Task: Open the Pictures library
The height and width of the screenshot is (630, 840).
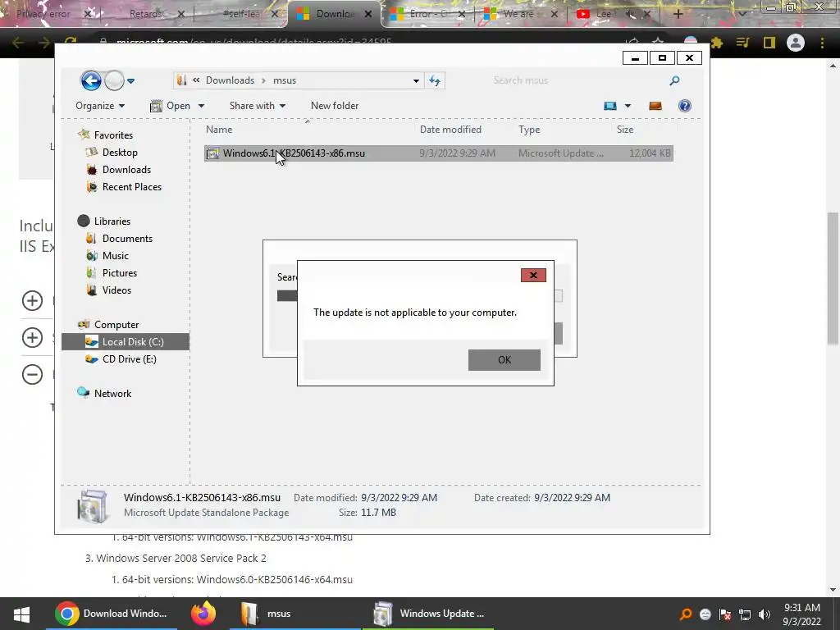Action: tap(120, 272)
